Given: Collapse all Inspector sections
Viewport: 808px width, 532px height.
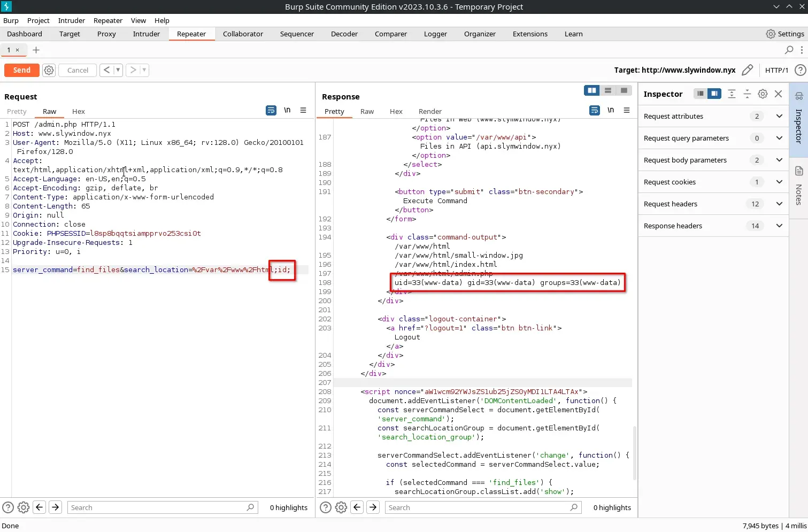Looking at the screenshot, I should [x=747, y=94].
